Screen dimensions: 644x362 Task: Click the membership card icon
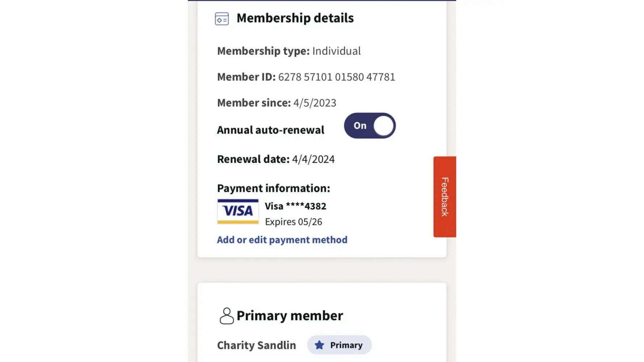point(222,19)
